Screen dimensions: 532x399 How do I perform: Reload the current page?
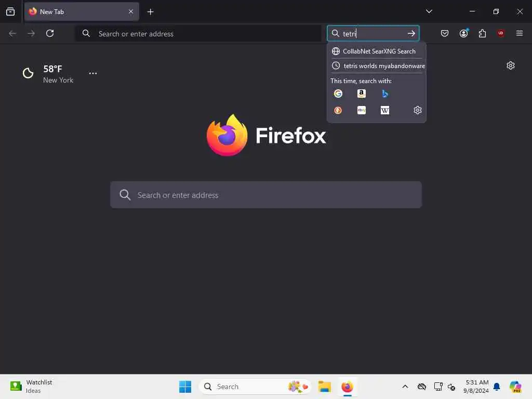point(50,33)
